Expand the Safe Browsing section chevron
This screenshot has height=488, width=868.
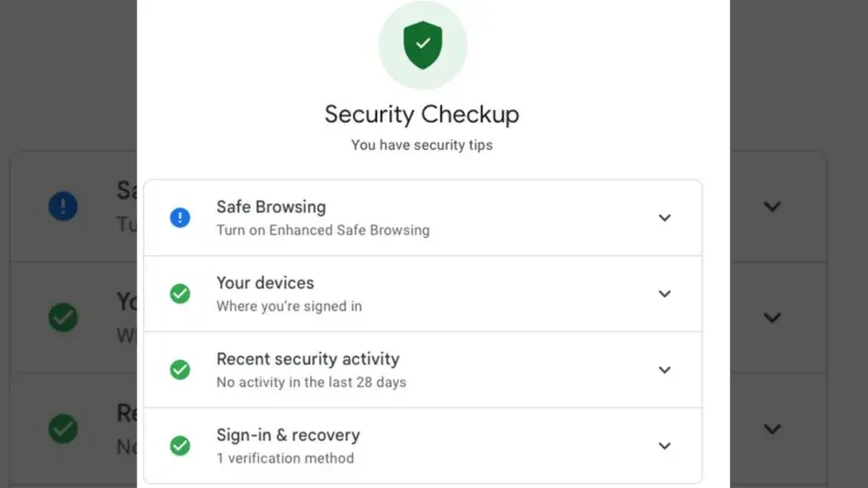point(665,218)
